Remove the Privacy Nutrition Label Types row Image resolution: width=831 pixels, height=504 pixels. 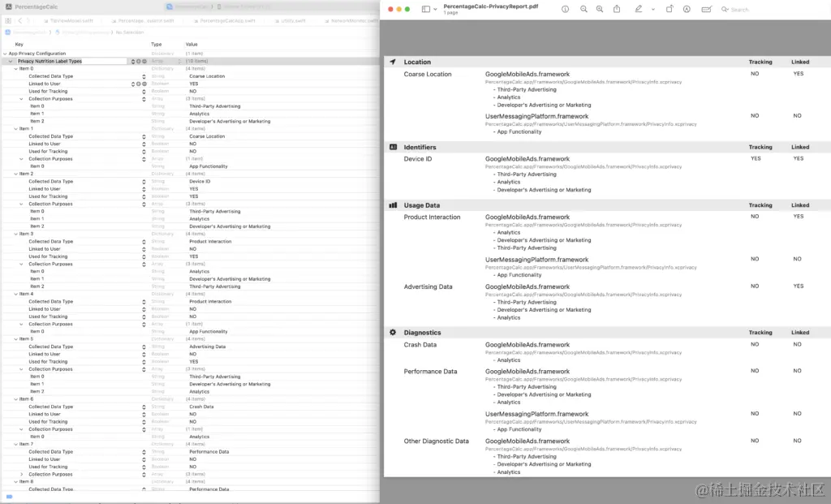144,61
